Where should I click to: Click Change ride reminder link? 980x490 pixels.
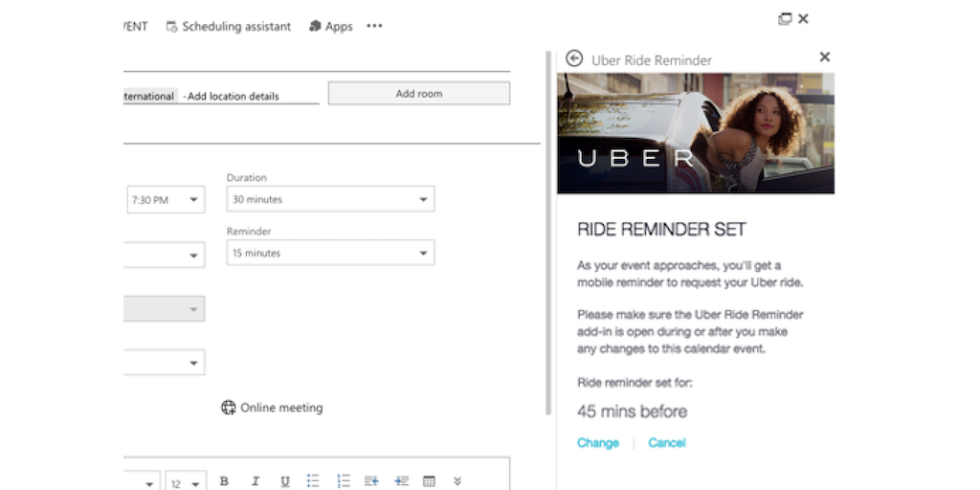click(x=598, y=442)
